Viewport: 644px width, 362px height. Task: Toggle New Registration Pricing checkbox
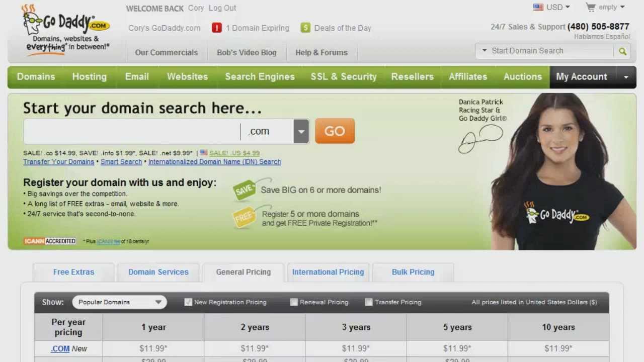188,302
